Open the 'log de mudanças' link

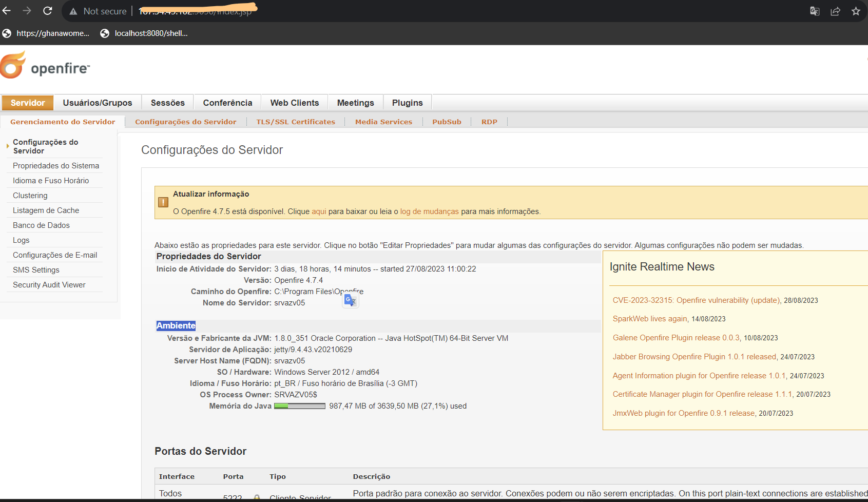(430, 211)
